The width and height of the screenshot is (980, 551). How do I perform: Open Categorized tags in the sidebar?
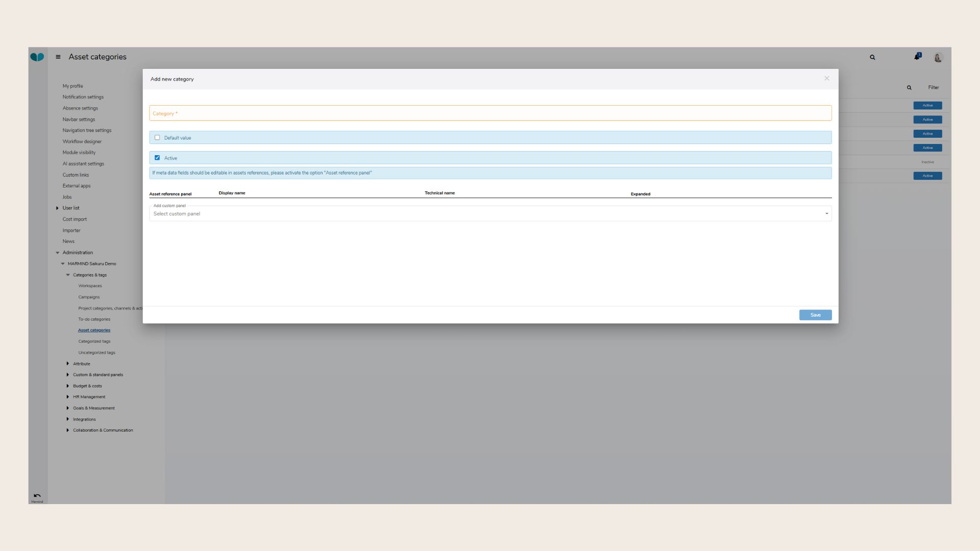click(94, 341)
